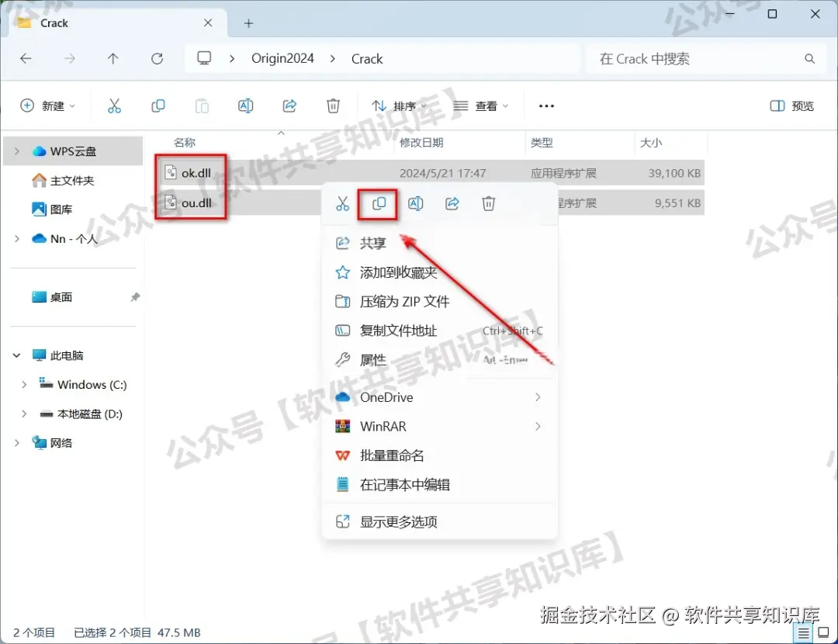The width and height of the screenshot is (838, 644).
Task: Sort by the 大小 column header
Action: pyautogui.click(x=651, y=143)
